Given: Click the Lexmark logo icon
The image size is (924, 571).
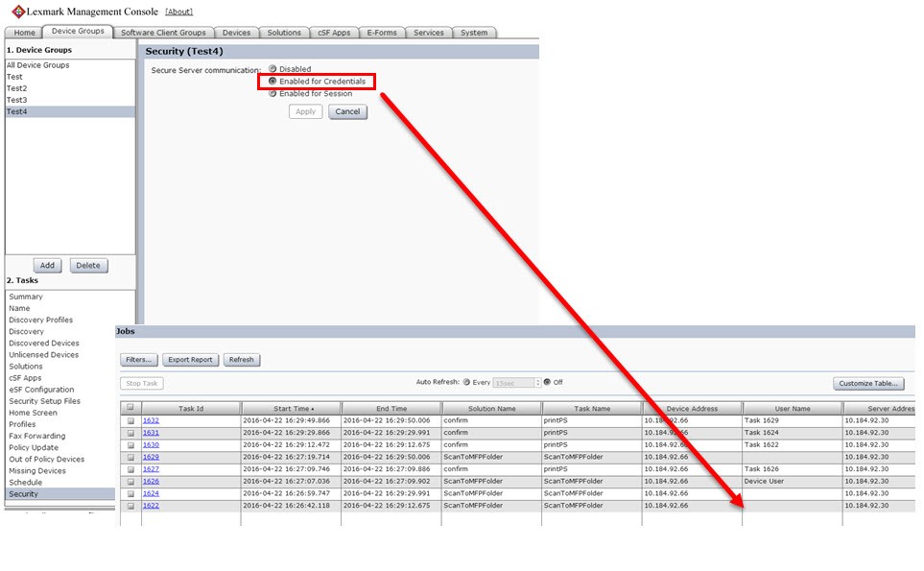Looking at the screenshot, I should [17, 12].
